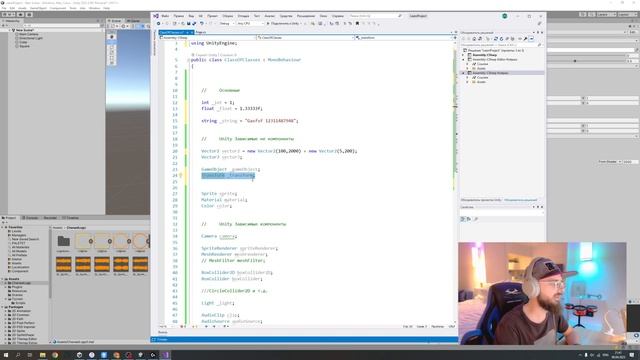
Task: Open the folder thumbnail in Unity Project grid
Action: (63, 242)
